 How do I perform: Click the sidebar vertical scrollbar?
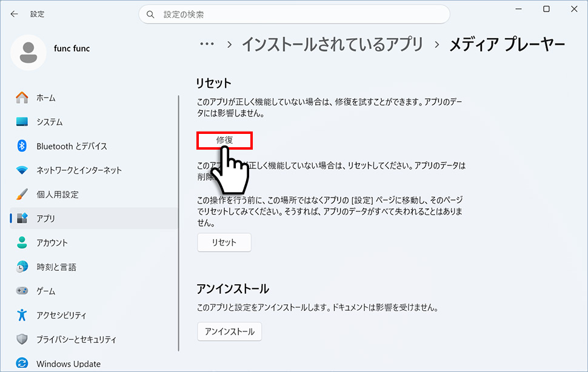178,223
